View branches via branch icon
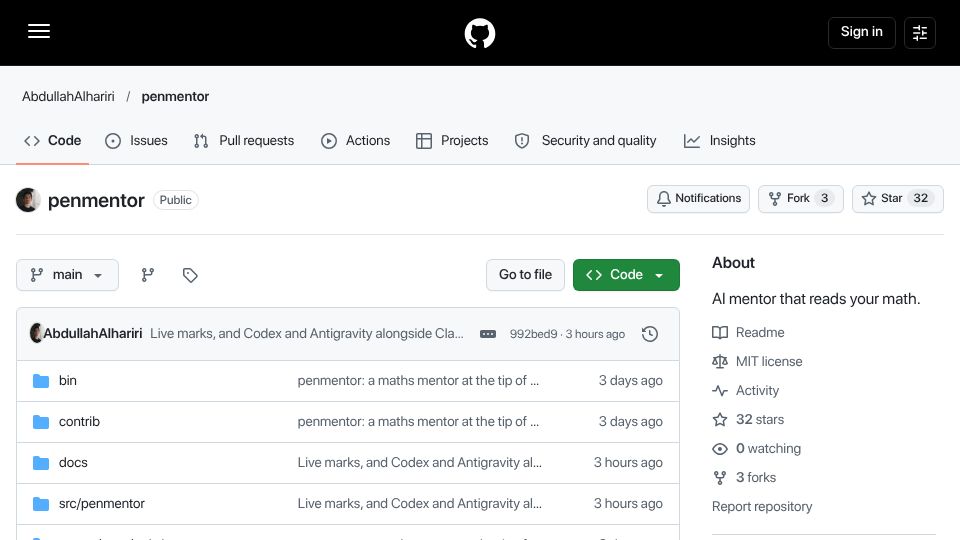The width and height of the screenshot is (960, 540). (x=148, y=275)
